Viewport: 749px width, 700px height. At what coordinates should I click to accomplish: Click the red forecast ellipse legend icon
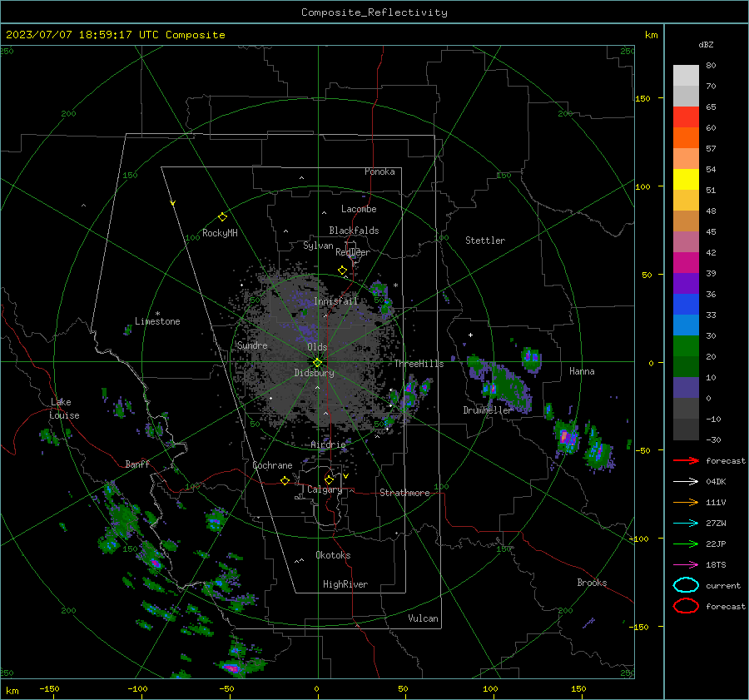click(686, 606)
